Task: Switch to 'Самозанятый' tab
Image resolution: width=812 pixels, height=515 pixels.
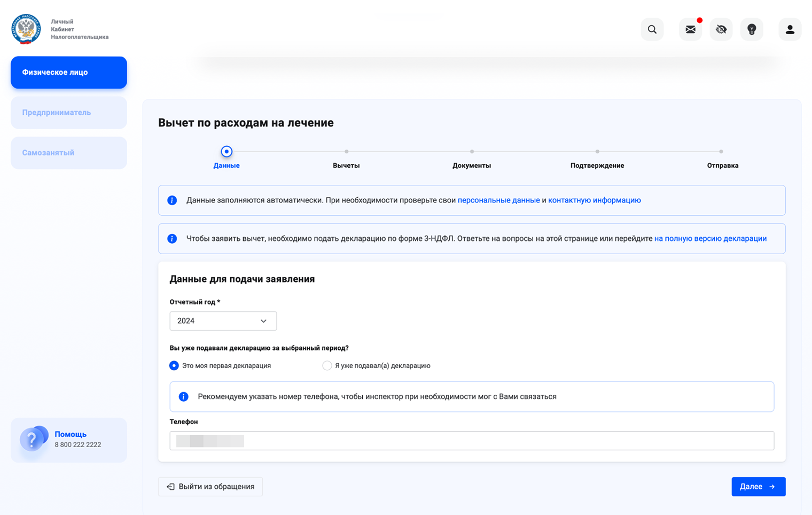Action: [69, 153]
